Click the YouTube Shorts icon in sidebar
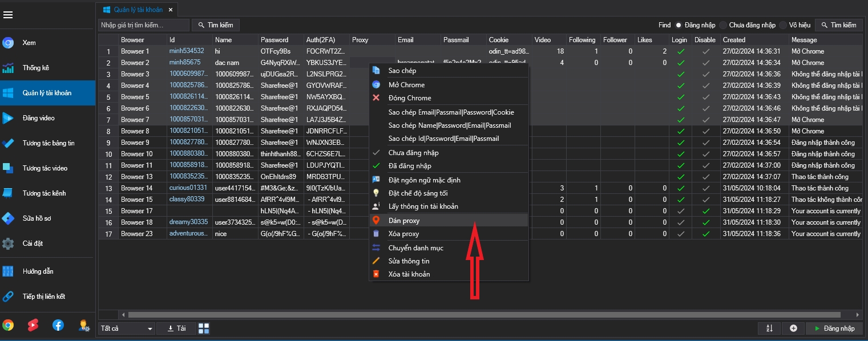The height and width of the screenshot is (341, 868). [33, 325]
